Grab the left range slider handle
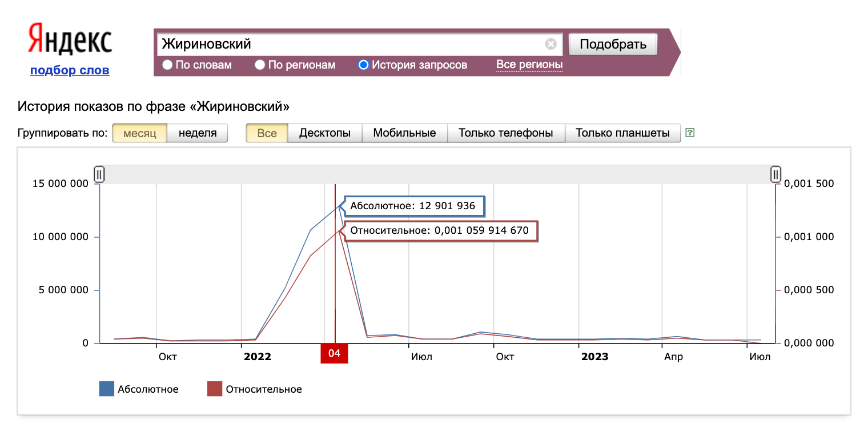 point(99,173)
